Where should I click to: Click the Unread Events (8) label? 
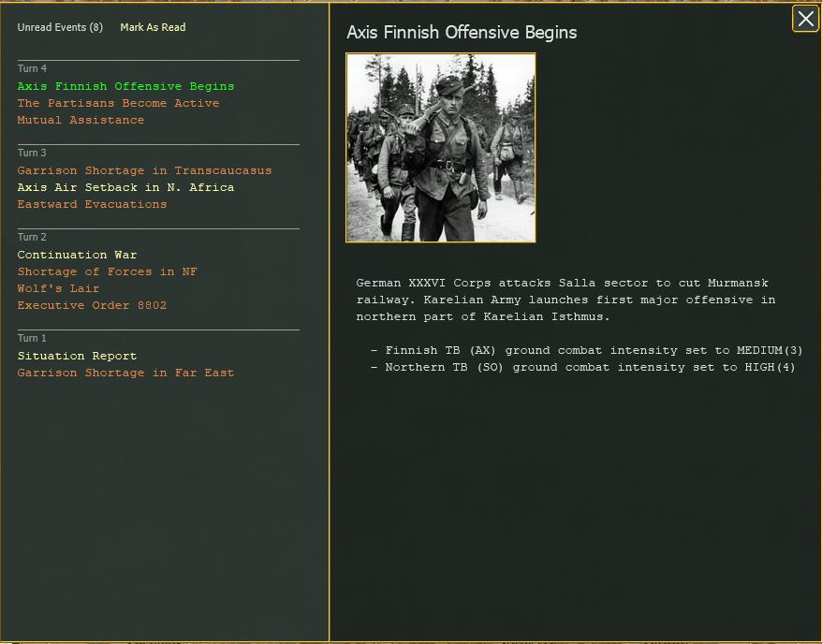pos(60,27)
